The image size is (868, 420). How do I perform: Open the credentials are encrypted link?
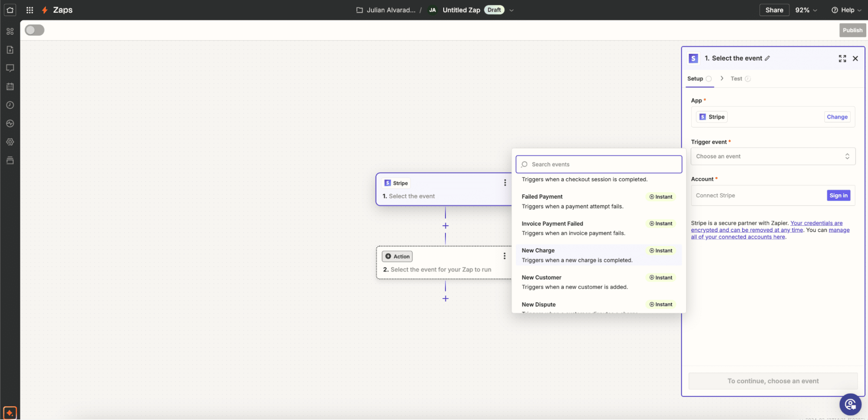(x=766, y=226)
